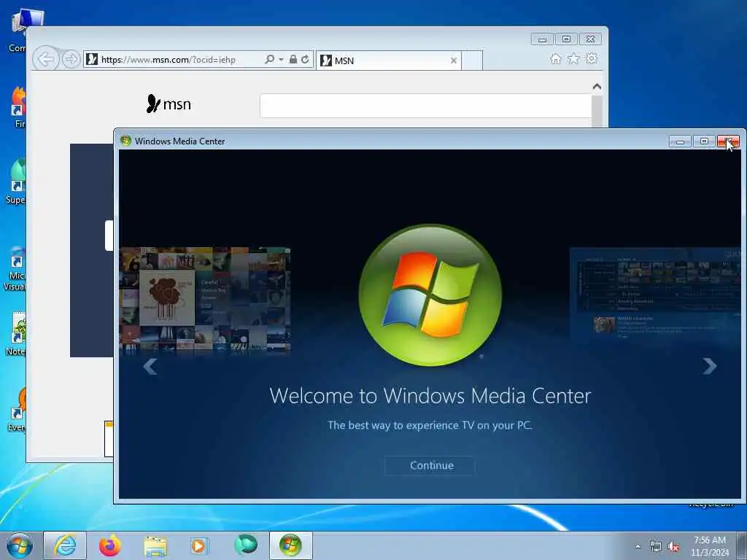Close the MSN tab

(x=454, y=61)
